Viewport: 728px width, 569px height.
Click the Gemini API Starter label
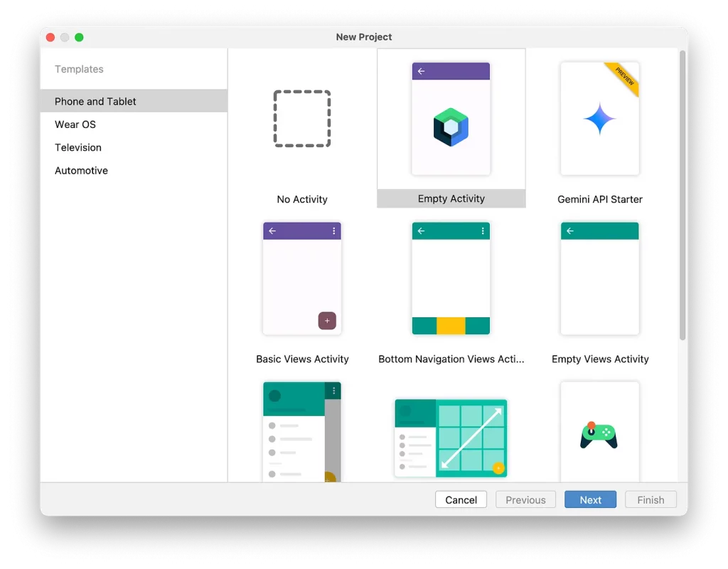pos(599,200)
